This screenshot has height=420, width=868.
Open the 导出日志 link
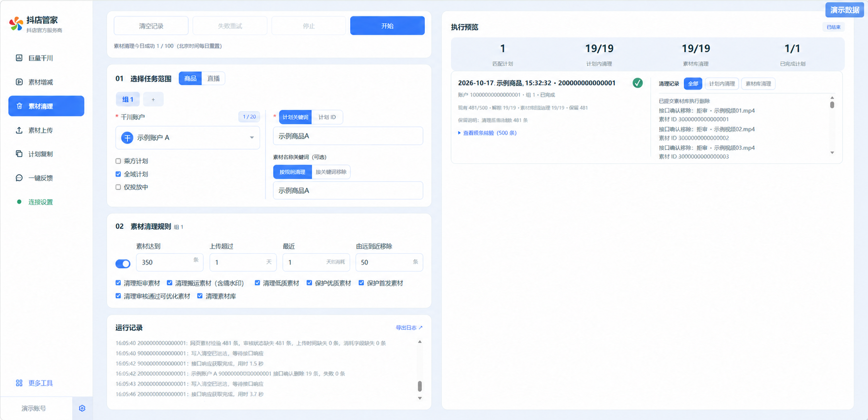click(409, 328)
